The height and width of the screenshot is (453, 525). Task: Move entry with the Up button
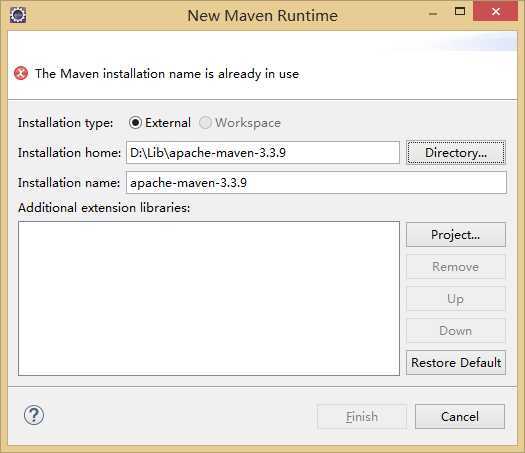coord(456,299)
